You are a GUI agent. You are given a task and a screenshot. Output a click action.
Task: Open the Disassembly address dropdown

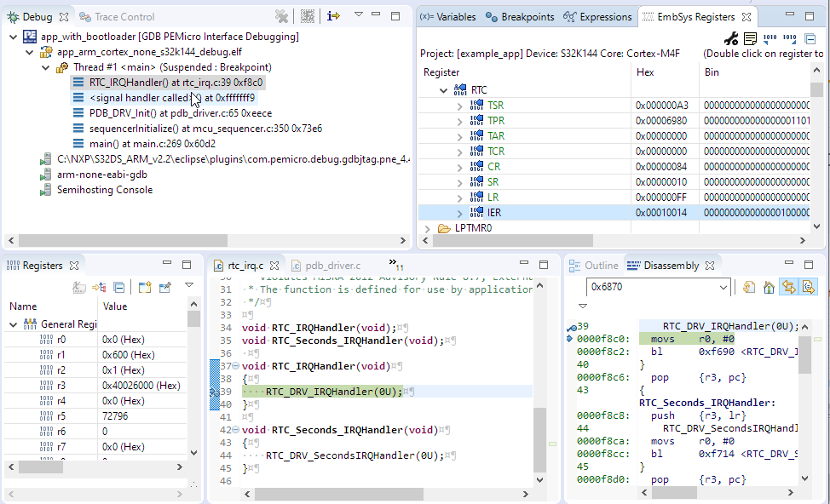[x=723, y=287]
